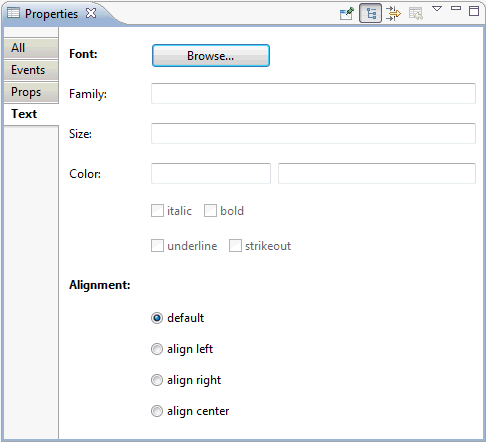
Task: Select the Props tab
Action: point(31,92)
